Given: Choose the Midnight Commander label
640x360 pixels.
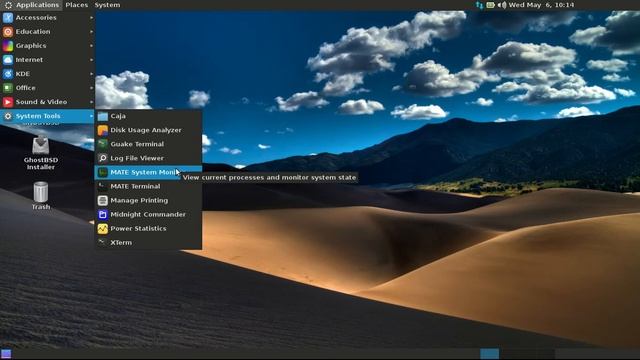Looking at the screenshot, I should [148, 214].
